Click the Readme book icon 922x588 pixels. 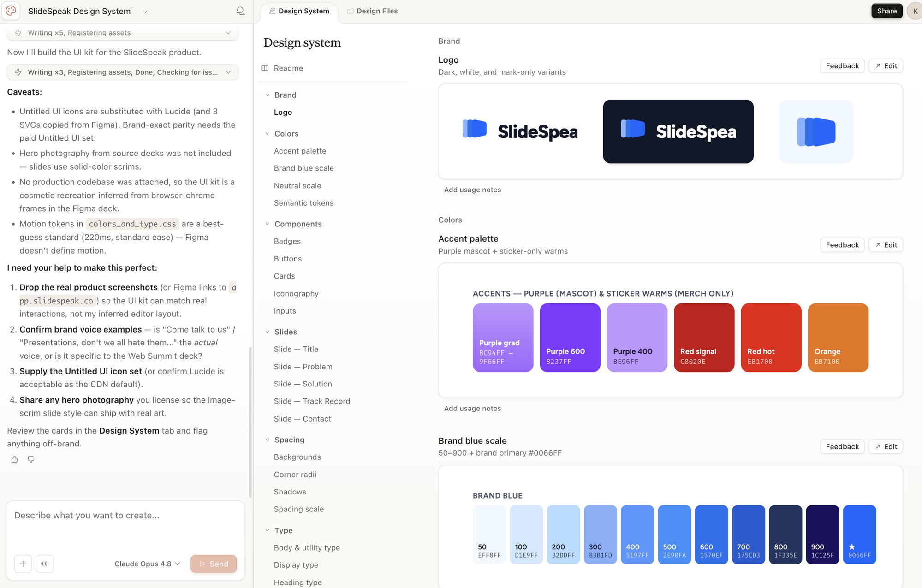pos(265,68)
